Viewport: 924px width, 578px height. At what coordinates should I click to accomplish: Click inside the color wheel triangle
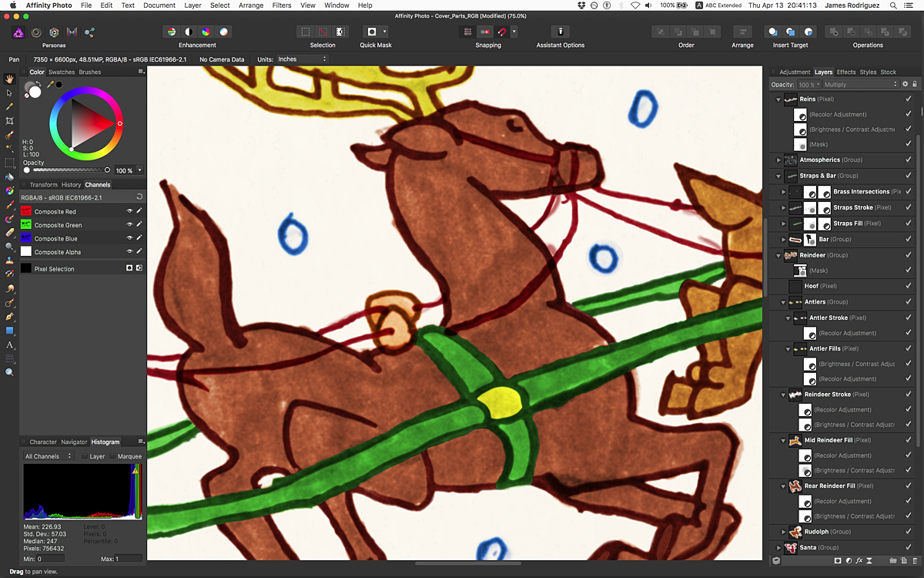coord(90,123)
